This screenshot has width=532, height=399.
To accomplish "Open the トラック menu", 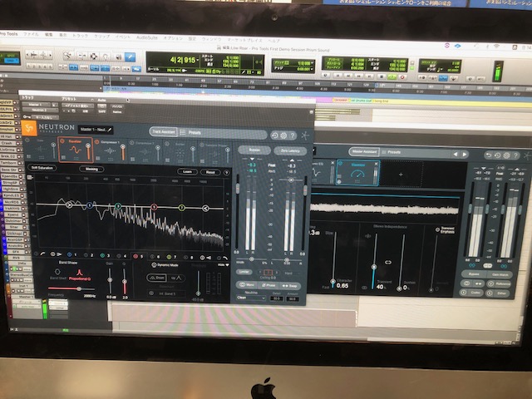I will pos(80,36).
